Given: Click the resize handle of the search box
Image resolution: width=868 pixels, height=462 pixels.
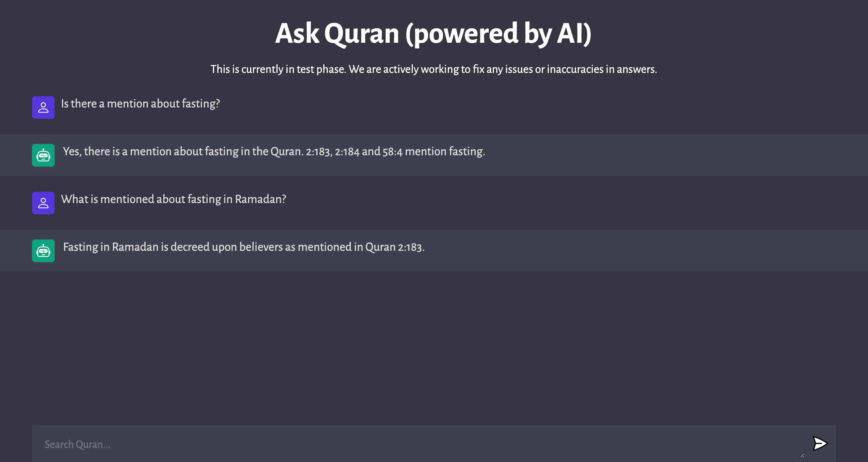Looking at the screenshot, I should [x=802, y=455].
